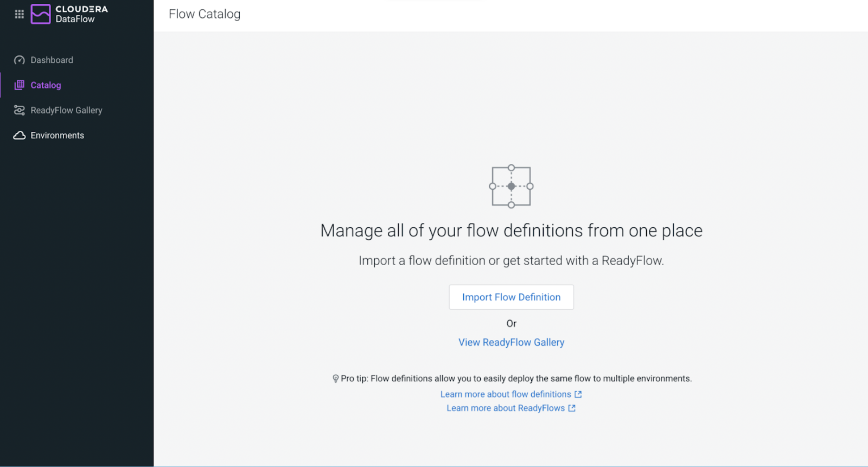Click the Flow Catalog page title
This screenshot has height=467, width=868.
[204, 14]
